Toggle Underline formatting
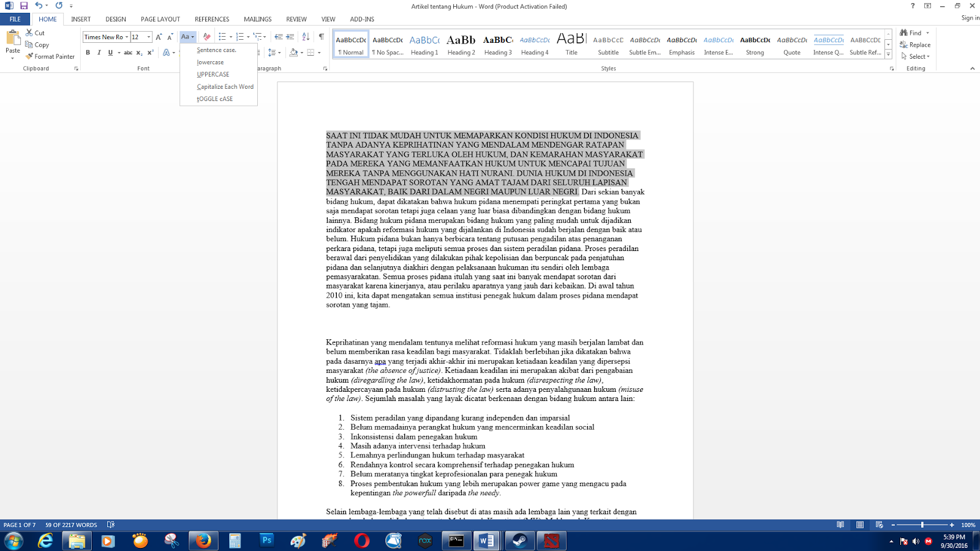The width and height of the screenshot is (980, 551). (110, 53)
